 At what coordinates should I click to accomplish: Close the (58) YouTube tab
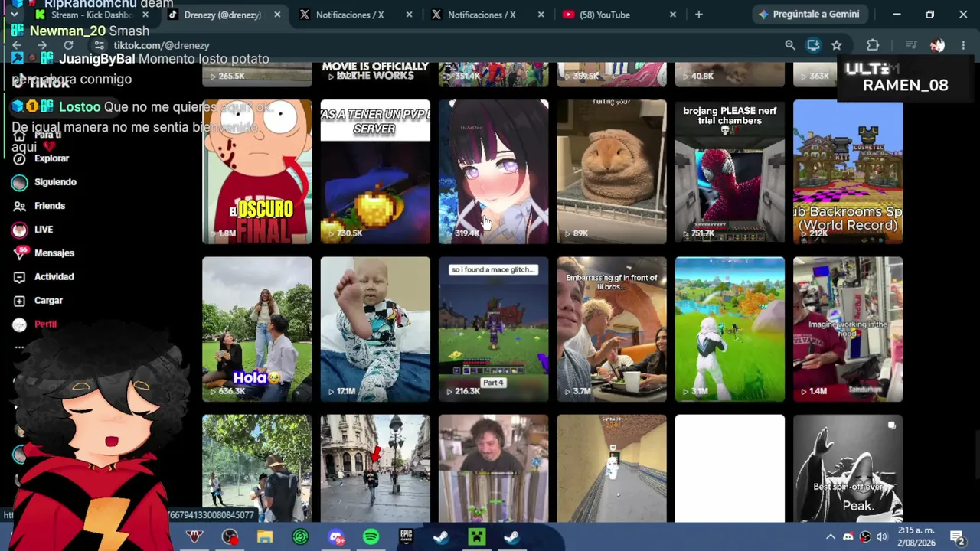click(673, 15)
